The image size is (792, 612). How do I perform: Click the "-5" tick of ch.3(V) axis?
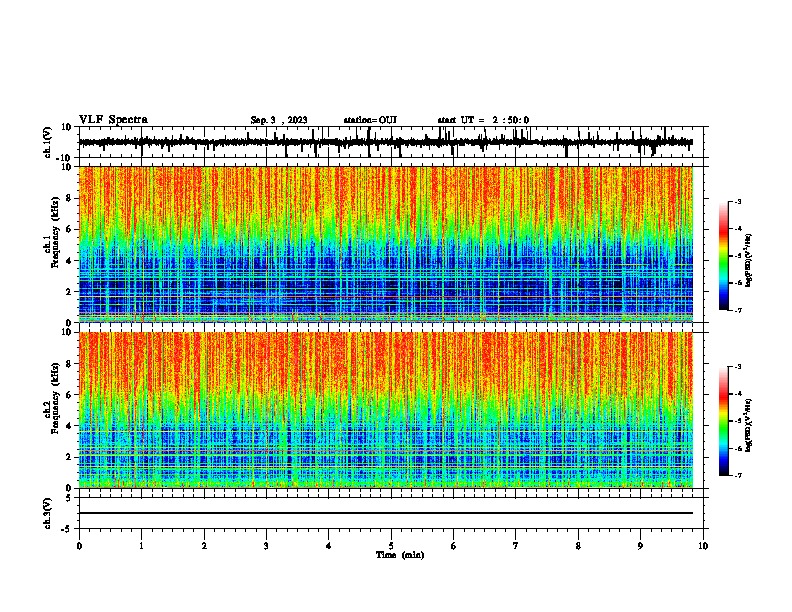pyautogui.click(x=67, y=529)
